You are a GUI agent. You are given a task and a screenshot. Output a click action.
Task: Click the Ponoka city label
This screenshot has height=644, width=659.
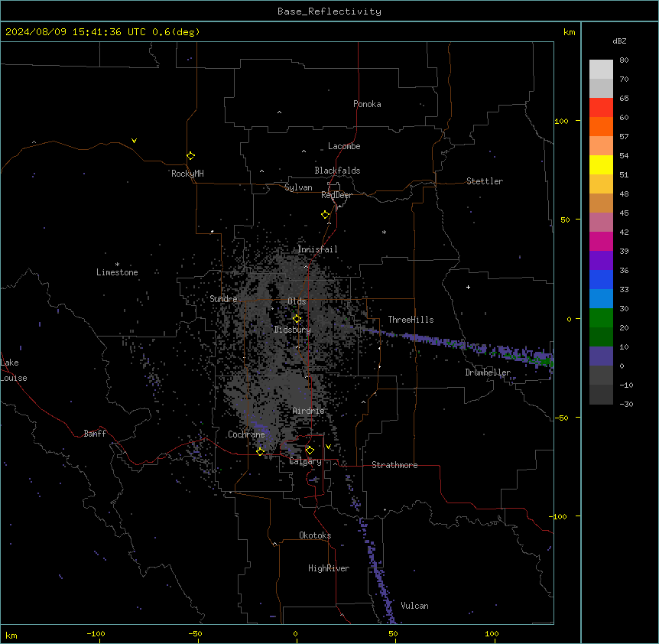[367, 104]
